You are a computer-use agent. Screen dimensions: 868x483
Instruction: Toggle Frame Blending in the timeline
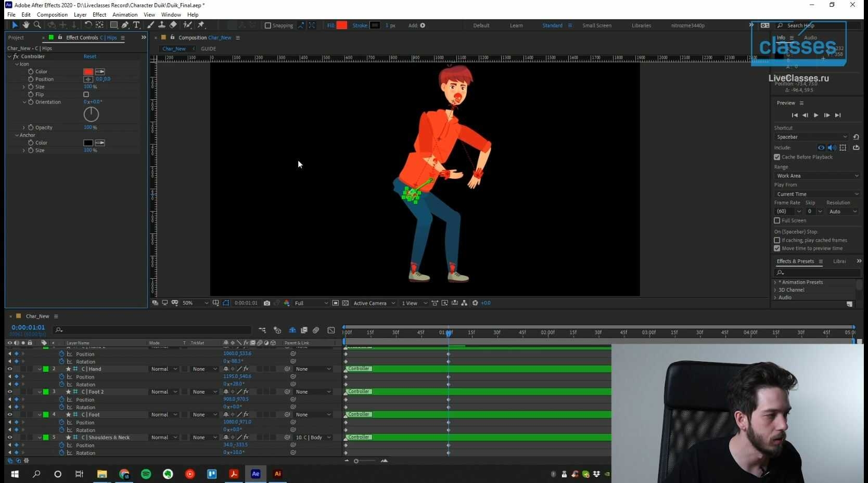(304, 330)
